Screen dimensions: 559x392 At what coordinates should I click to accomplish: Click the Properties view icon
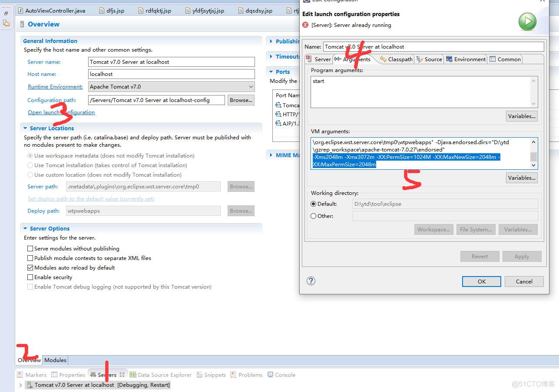[x=54, y=375]
